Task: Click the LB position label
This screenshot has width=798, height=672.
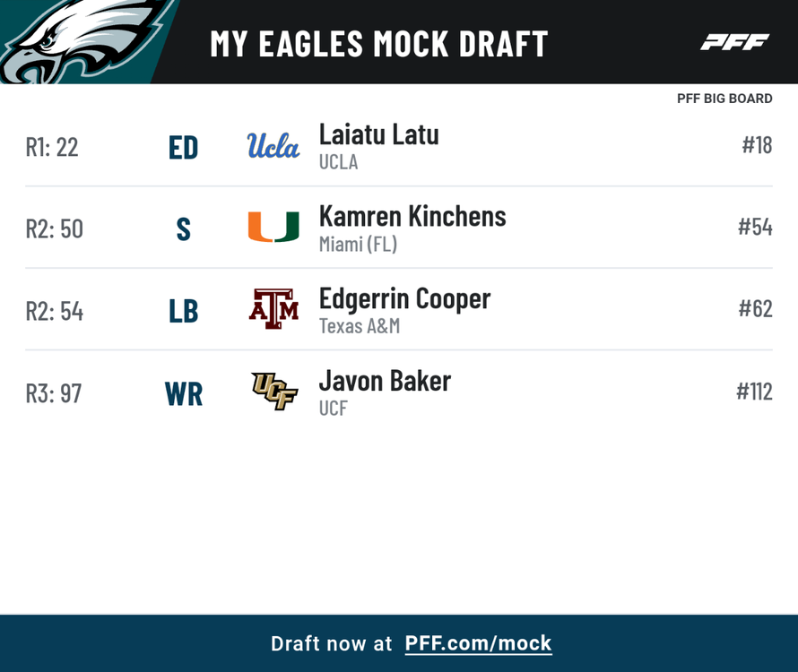Action: 184,312
